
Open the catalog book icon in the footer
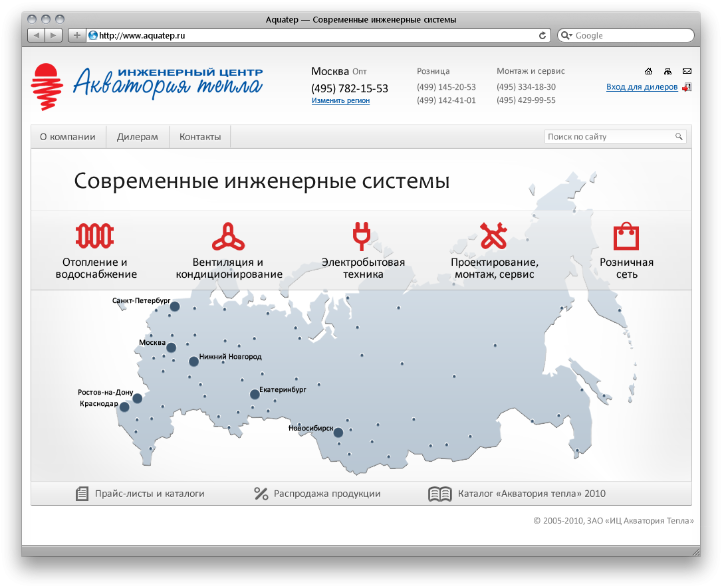(x=439, y=493)
